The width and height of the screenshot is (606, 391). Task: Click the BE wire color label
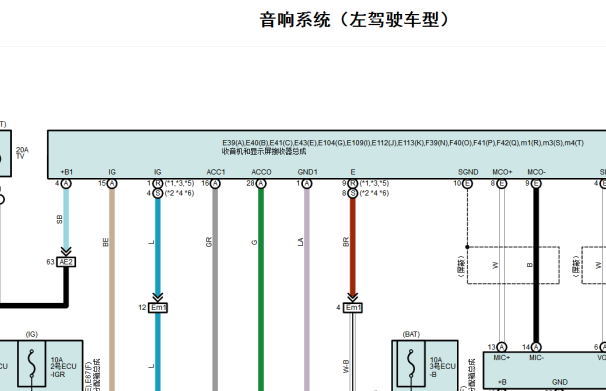106,242
